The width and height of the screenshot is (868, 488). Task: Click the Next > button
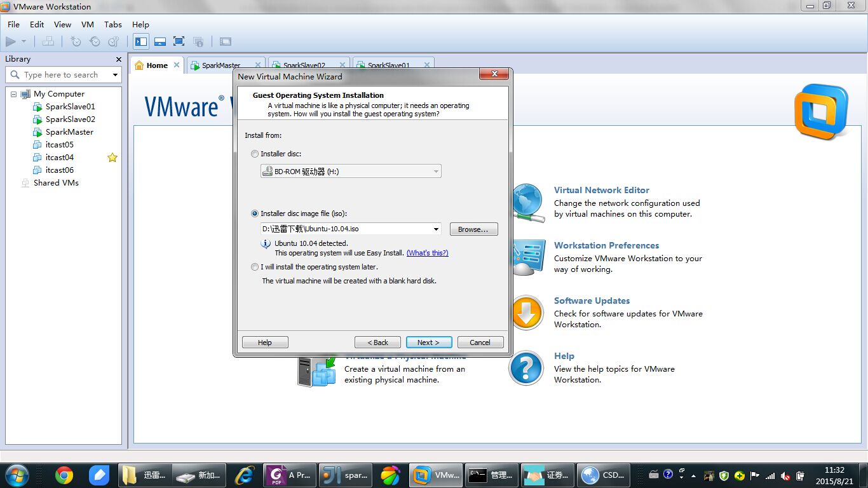429,342
